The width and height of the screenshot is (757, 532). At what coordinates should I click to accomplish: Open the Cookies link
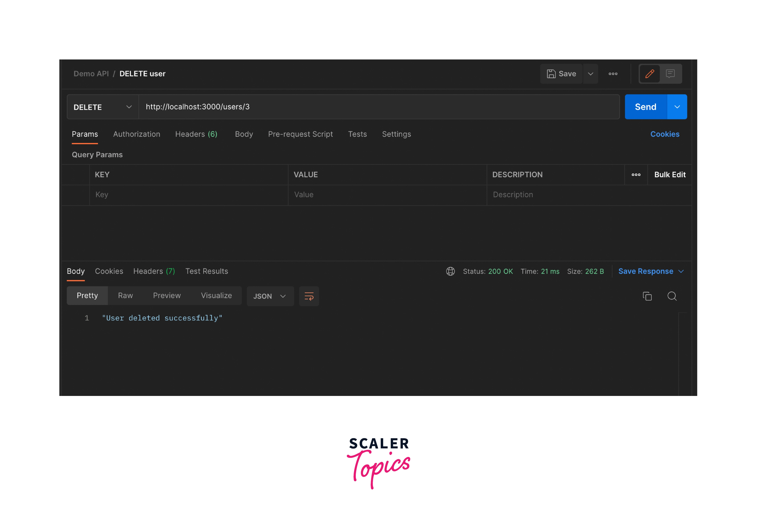664,134
